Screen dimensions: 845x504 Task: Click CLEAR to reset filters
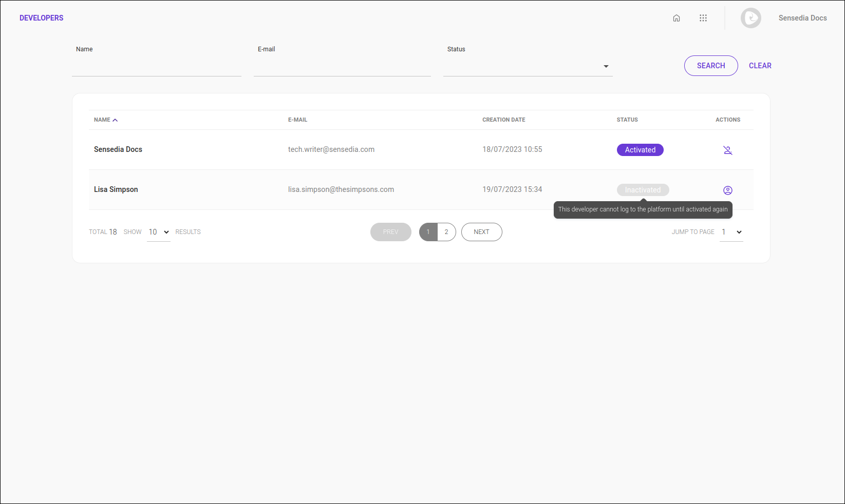click(760, 65)
